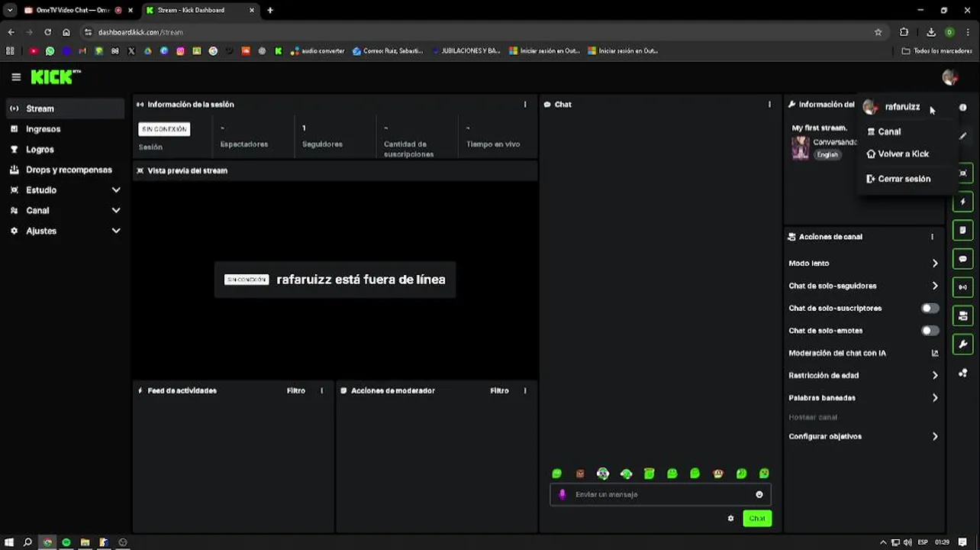Viewport: 980px width, 550px height.
Task: Click the wrench icon in right sidebar
Action: tap(962, 345)
